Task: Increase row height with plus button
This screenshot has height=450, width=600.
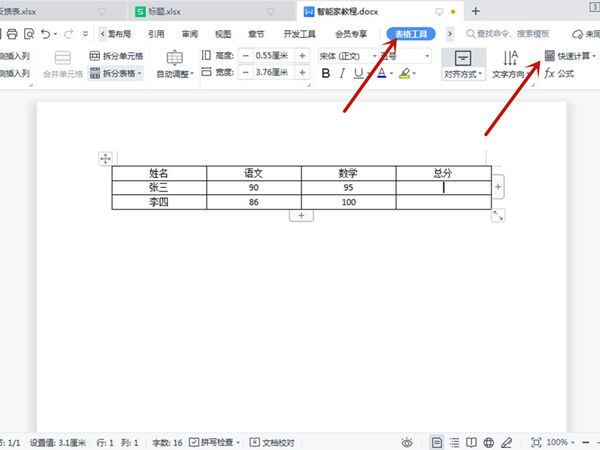Action: (302, 56)
